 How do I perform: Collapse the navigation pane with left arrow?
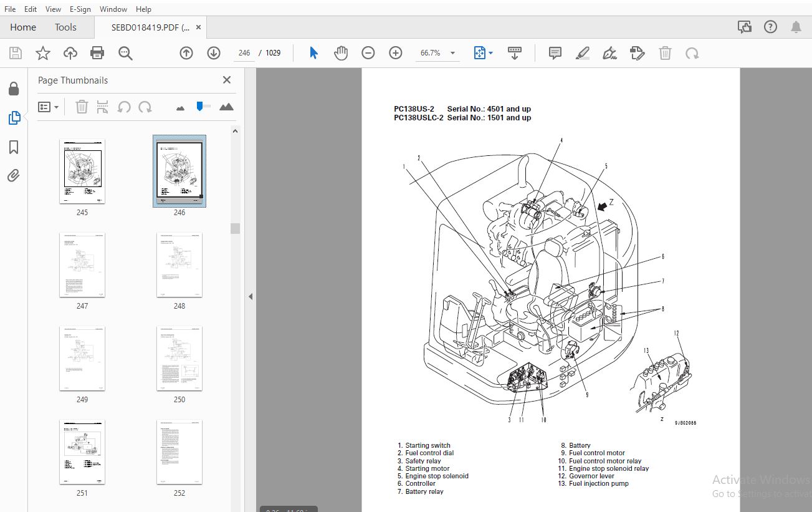point(251,297)
